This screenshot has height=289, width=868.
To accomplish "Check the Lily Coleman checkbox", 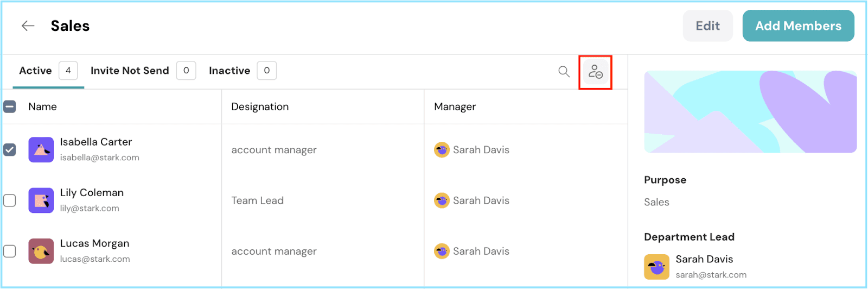I will 10,200.
